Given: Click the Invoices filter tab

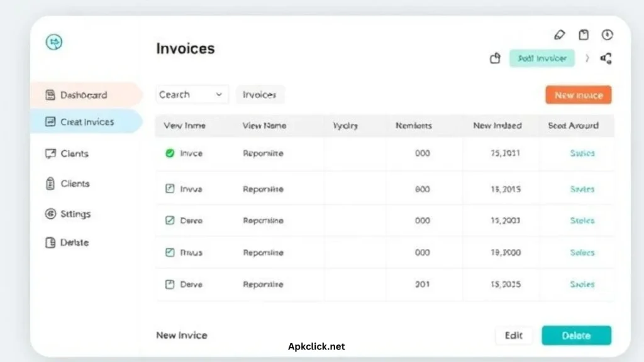Looking at the screenshot, I should (260, 94).
